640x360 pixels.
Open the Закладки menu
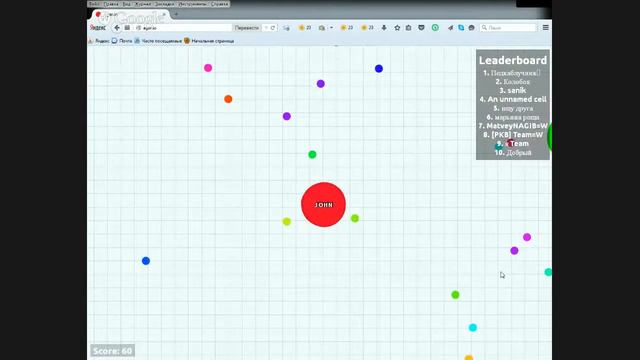(x=164, y=4)
